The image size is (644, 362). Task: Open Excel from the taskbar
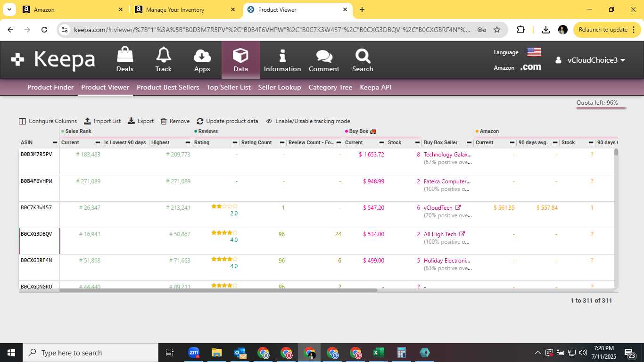[378, 353]
